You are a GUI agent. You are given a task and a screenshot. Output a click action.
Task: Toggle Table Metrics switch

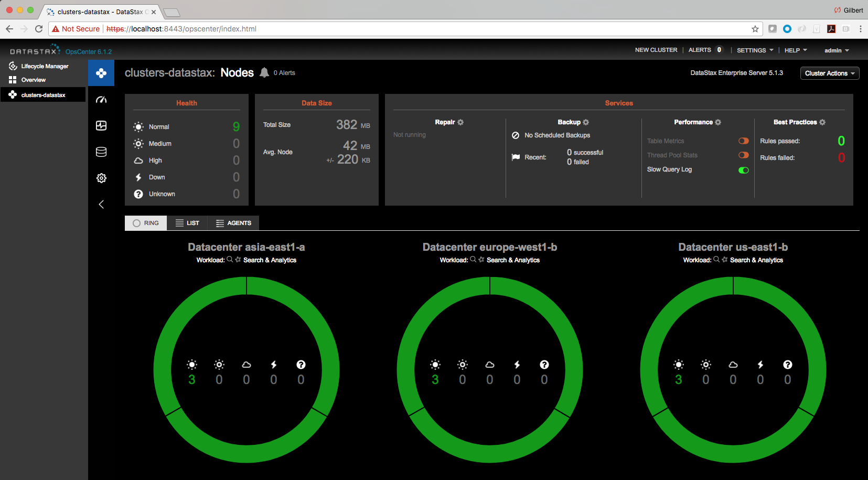743,141
